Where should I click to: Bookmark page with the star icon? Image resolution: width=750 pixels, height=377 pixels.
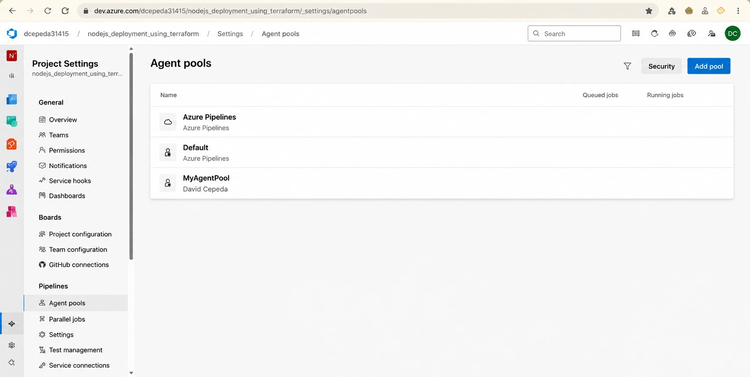click(649, 11)
